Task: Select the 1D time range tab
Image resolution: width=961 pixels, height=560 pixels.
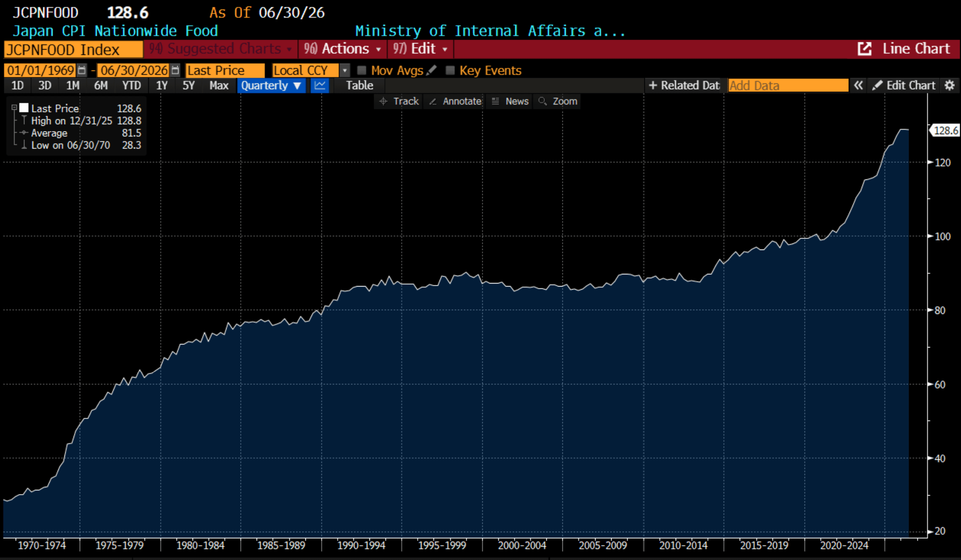Action: (x=17, y=85)
